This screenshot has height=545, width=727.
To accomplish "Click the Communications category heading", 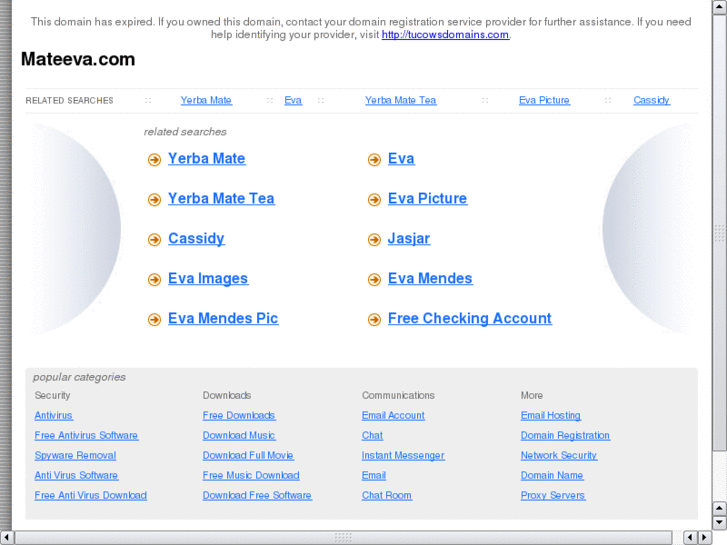I will [x=398, y=396].
